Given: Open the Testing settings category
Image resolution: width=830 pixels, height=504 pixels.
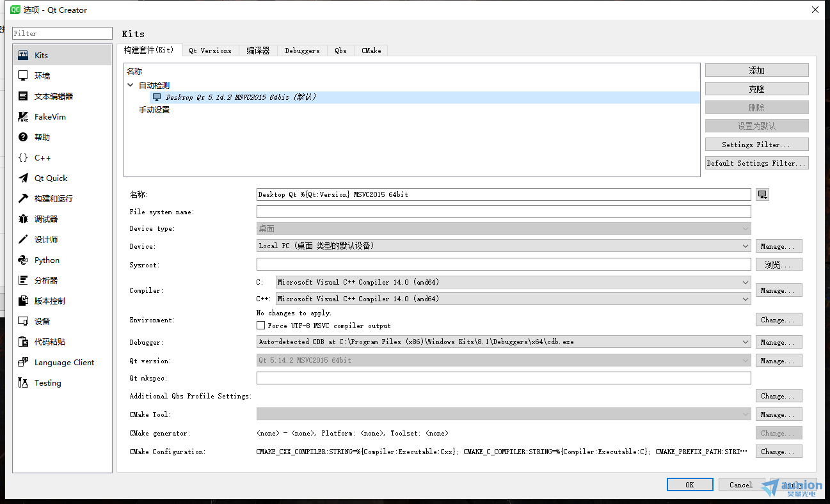Looking at the screenshot, I should click(x=62, y=382).
